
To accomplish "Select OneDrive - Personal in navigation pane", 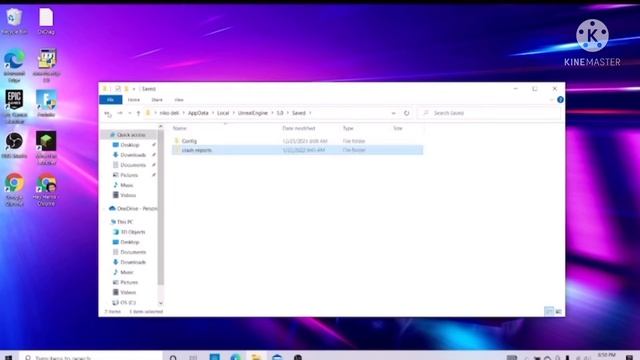I will click(133, 209).
